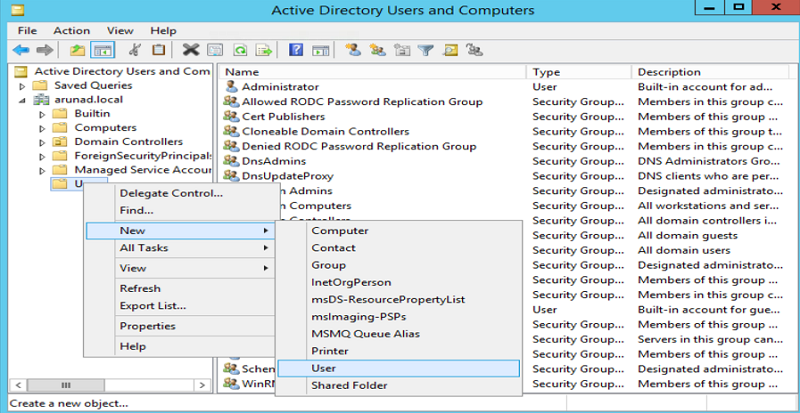This screenshot has width=800, height=413.
Task: Collapse the arunad.local domain node
Action: point(22,100)
